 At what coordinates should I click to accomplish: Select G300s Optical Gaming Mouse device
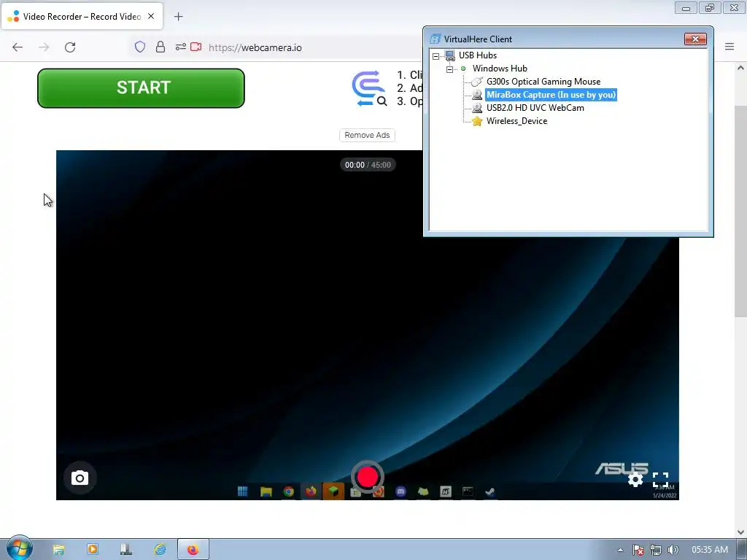(543, 82)
